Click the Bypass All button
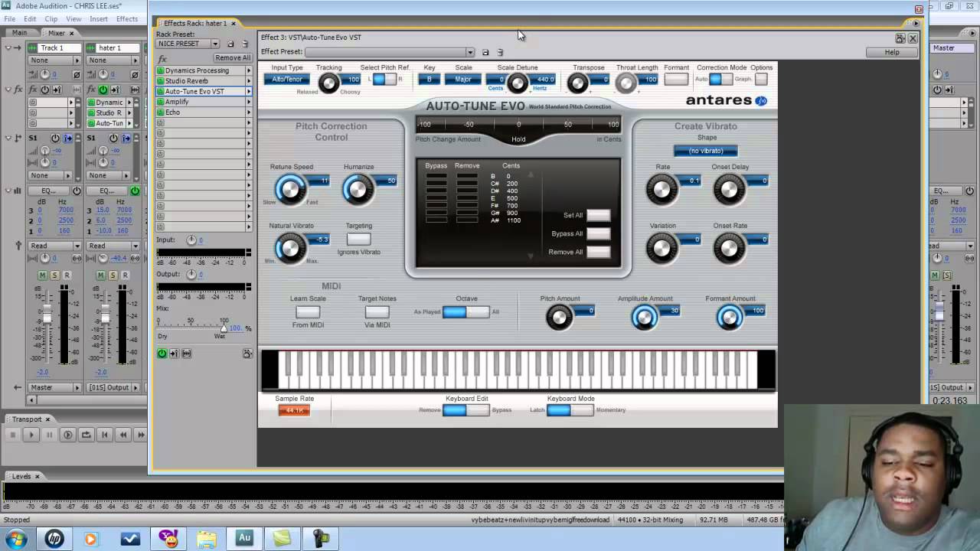This screenshot has height=551, width=980. (599, 233)
